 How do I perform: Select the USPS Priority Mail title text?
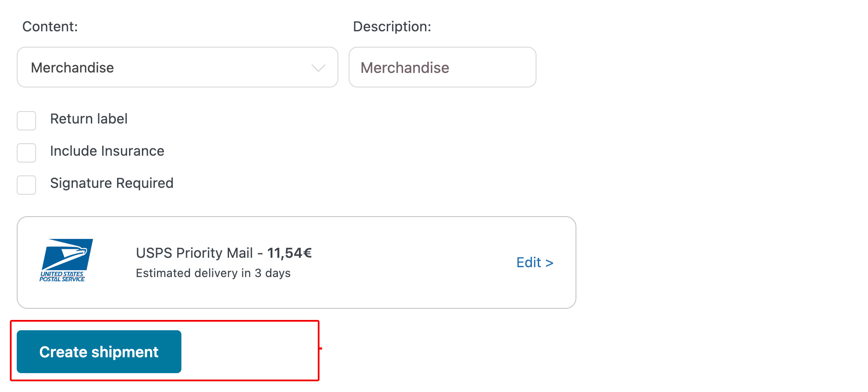tap(194, 253)
